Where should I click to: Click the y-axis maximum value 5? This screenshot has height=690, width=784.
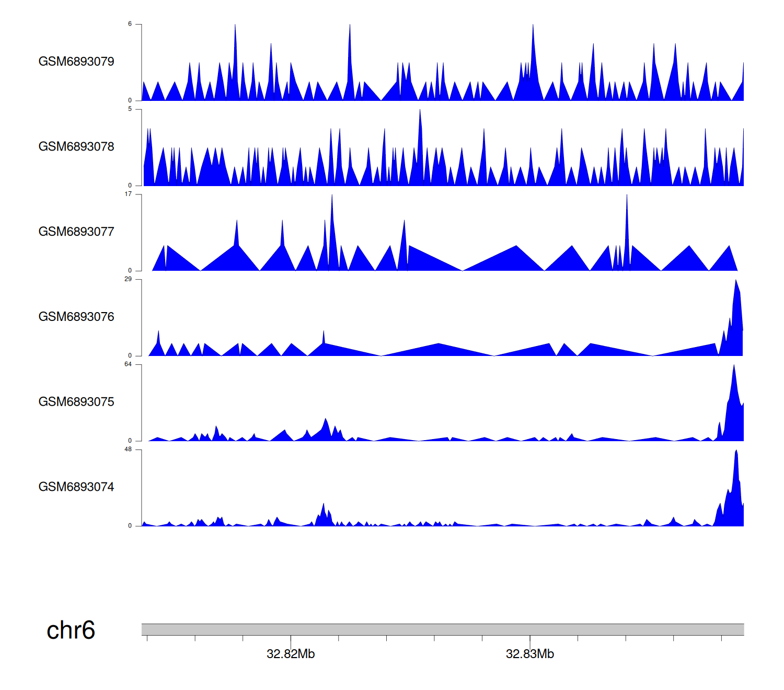(x=130, y=109)
